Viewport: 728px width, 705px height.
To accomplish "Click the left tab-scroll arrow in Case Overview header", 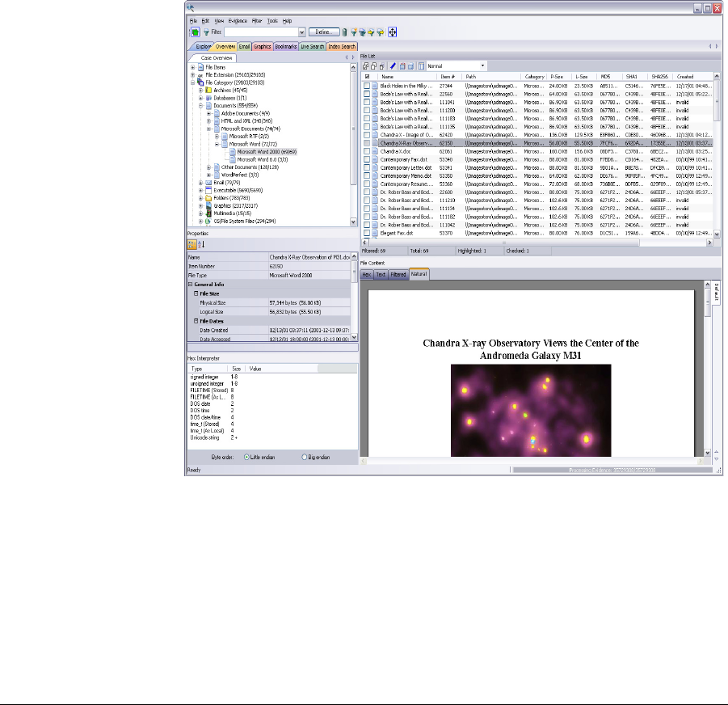I will point(347,57).
